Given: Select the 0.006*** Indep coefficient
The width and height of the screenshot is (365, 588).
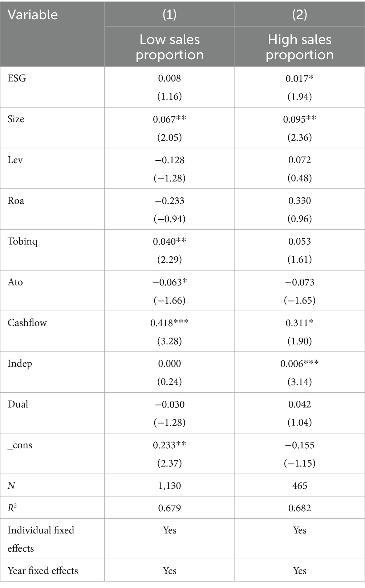Looking at the screenshot, I should pyautogui.click(x=300, y=363).
